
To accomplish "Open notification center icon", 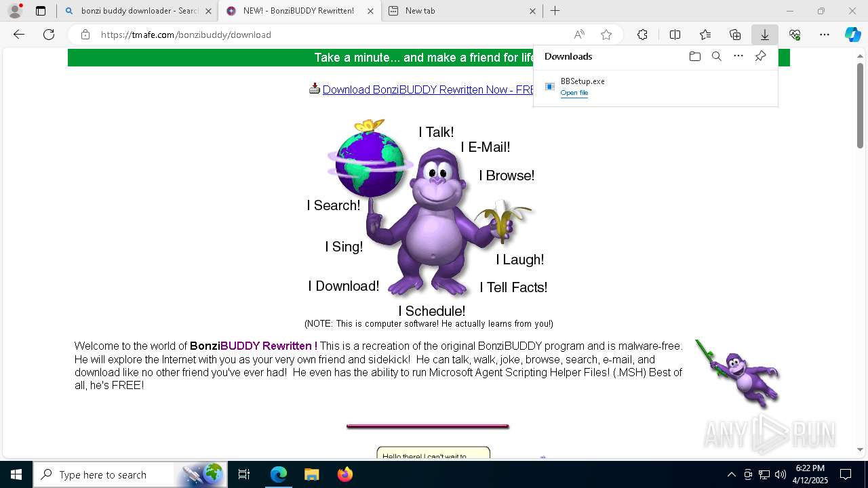I will pyautogui.click(x=846, y=474).
